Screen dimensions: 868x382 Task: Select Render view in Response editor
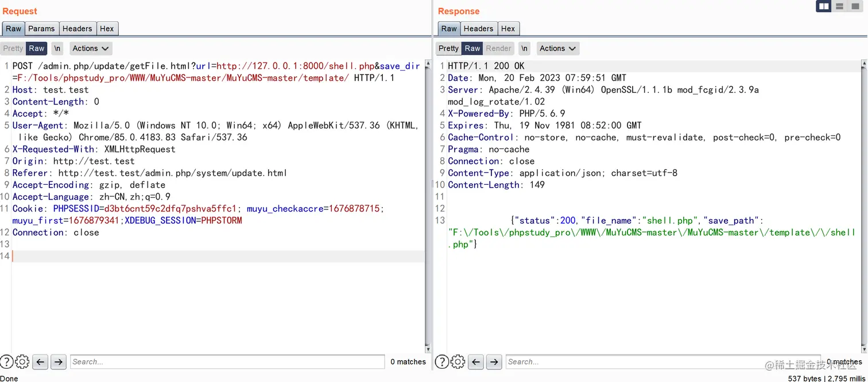499,48
